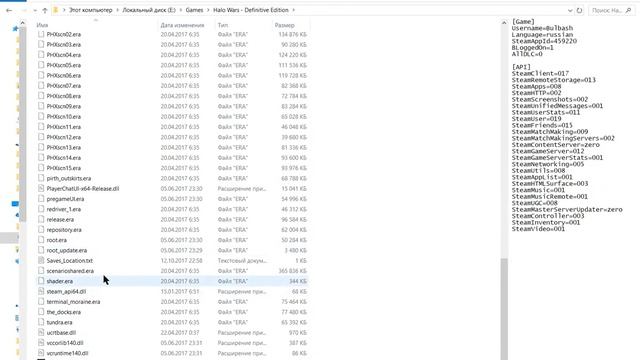The image size is (640, 360).
Task: Expand address bar history dropdown
Action: click(570, 10)
